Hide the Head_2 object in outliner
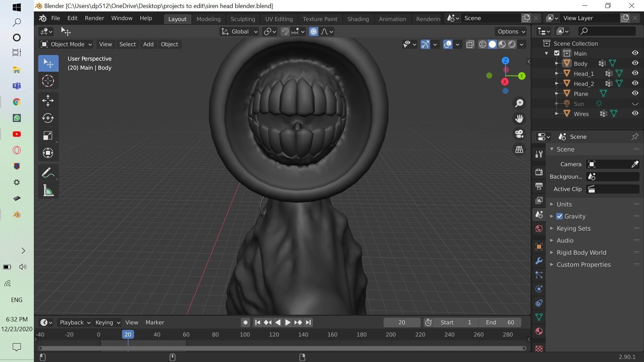 coord(635,83)
